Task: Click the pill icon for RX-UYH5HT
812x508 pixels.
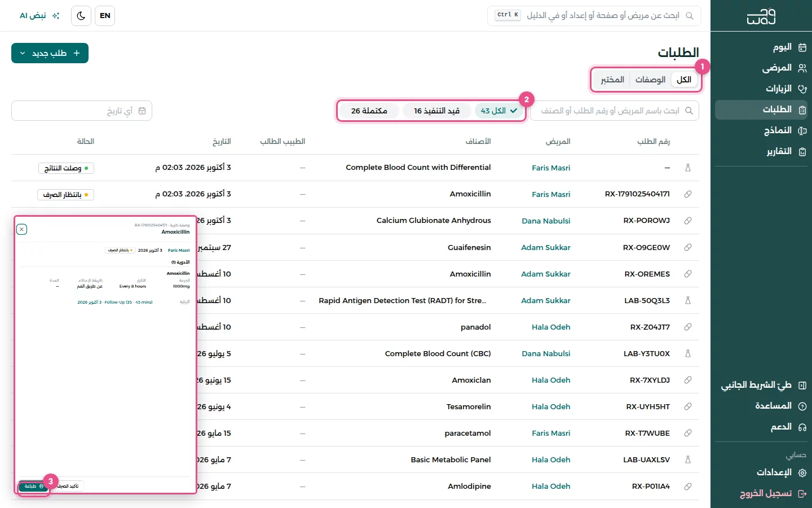Action: point(688,406)
